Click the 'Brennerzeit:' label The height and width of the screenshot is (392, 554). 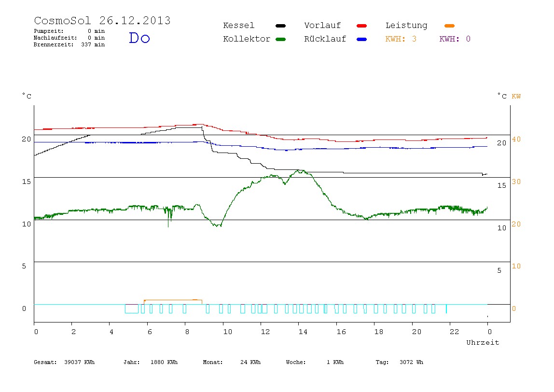pos(54,44)
